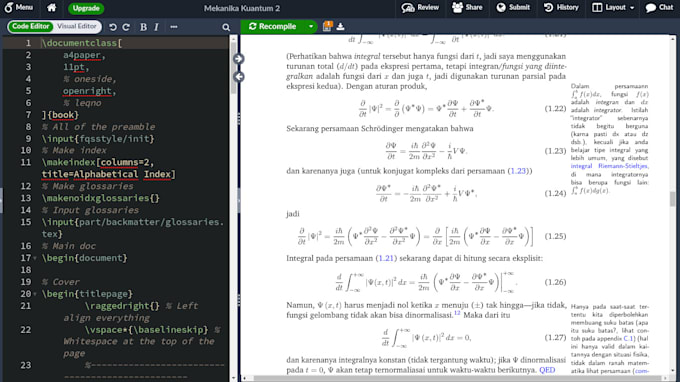This screenshot has width=680, height=382.
Task: Download the compiled PDF
Action: (340, 26)
